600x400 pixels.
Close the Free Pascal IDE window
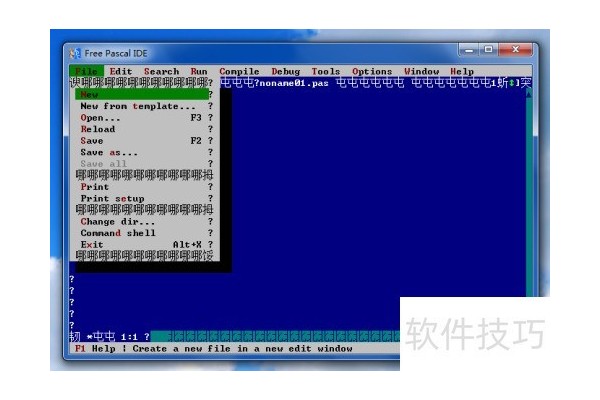click(515, 50)
